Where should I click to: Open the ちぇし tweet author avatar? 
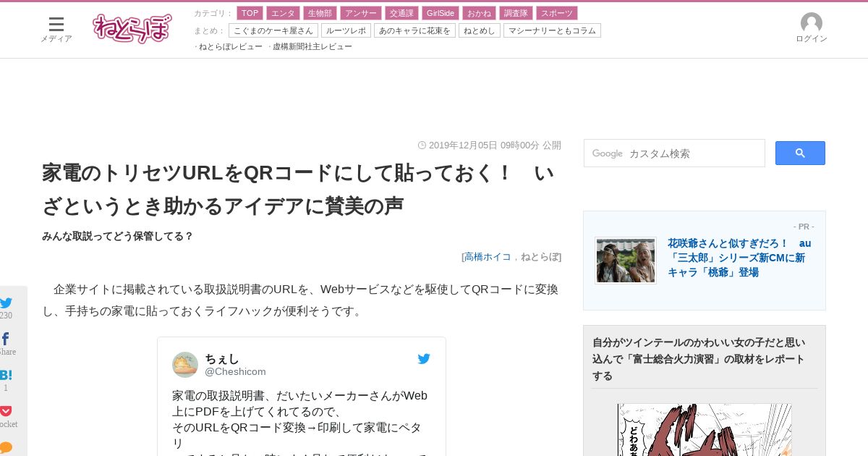[x=185, y=365]
